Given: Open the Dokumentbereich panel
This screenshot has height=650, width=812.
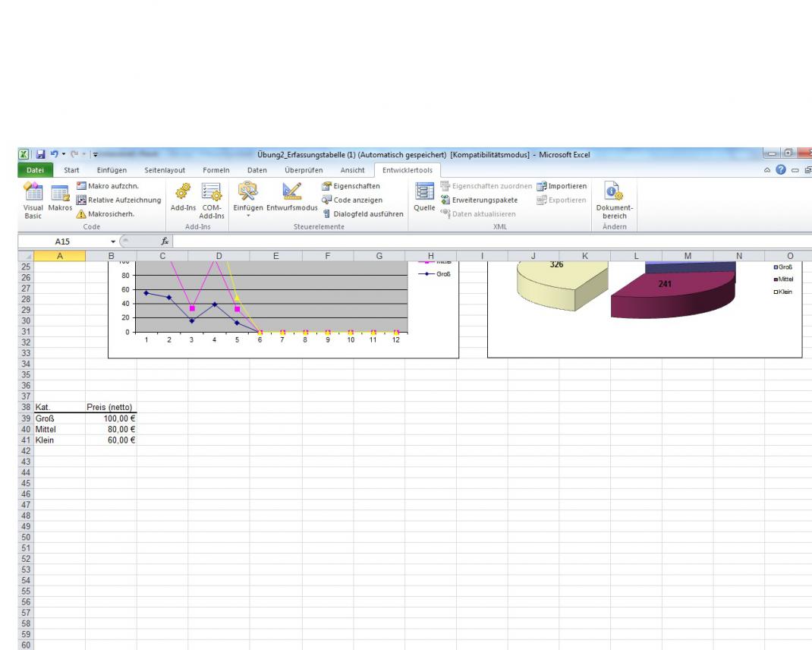Looking at the screenshot, I should point(615,200).
